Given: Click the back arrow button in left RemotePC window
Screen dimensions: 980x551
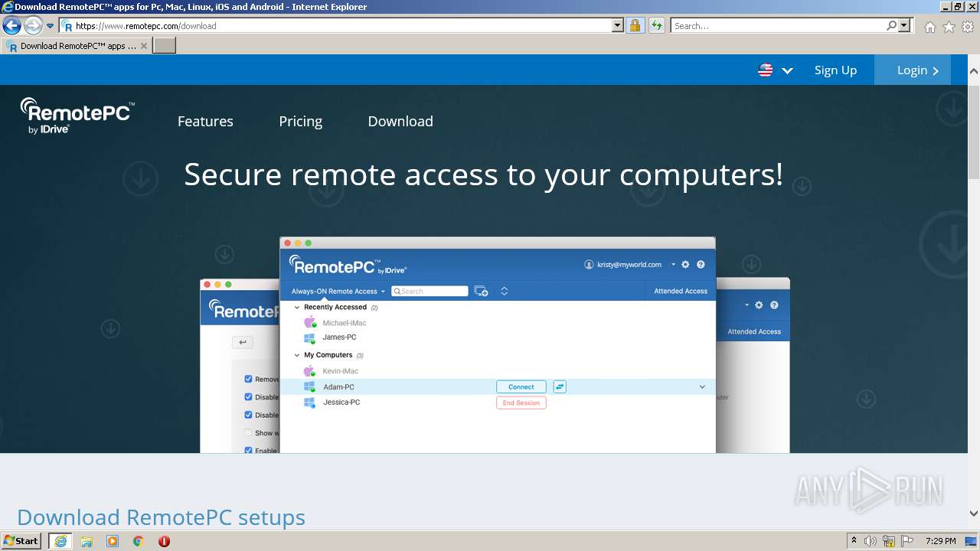Looking at the screenshot, I should click(x=242, y=343).
